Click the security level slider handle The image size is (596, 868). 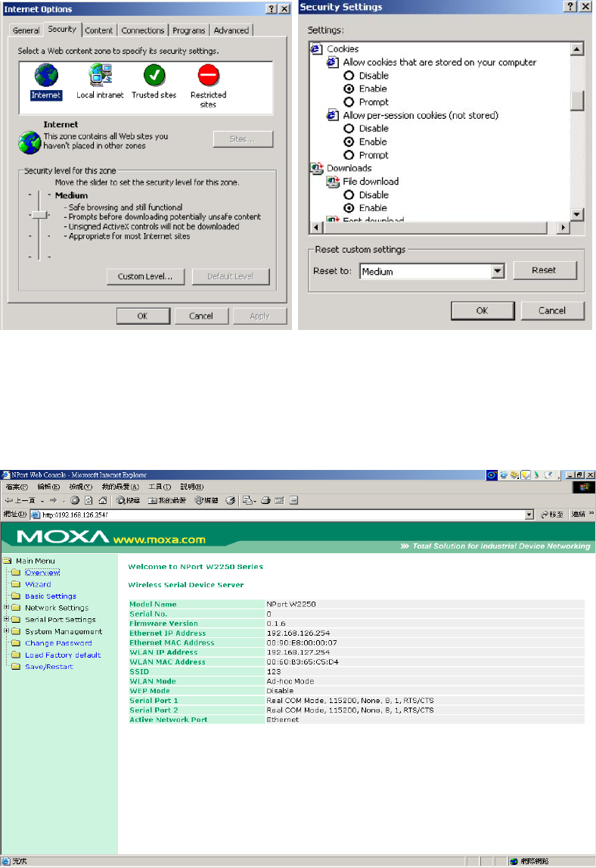click(x=39, y=215)
